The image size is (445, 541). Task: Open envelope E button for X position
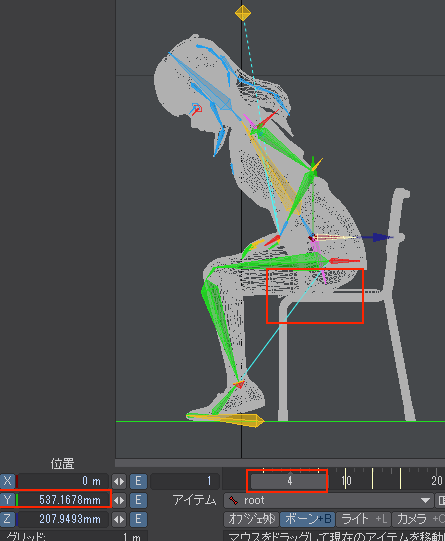click(138, 481)
